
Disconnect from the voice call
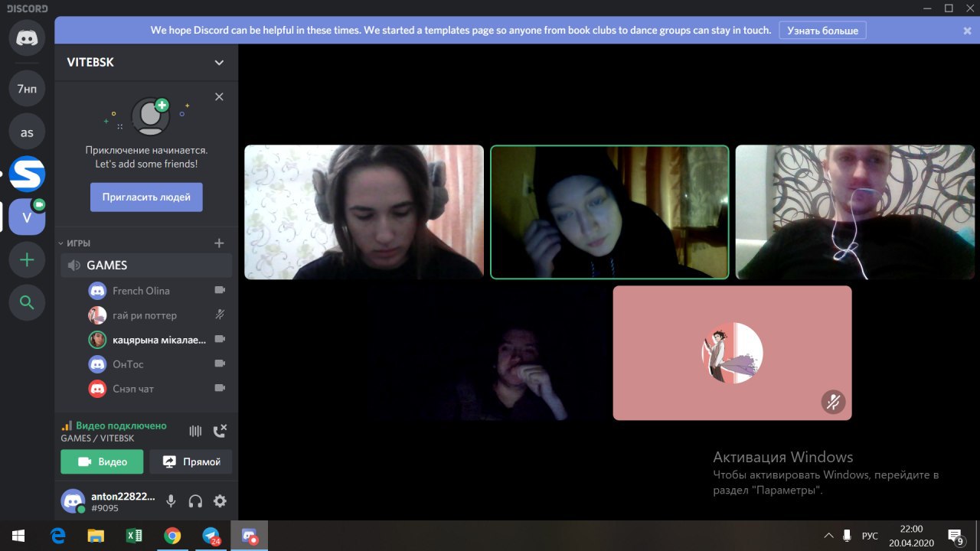[x=220, y=431]
